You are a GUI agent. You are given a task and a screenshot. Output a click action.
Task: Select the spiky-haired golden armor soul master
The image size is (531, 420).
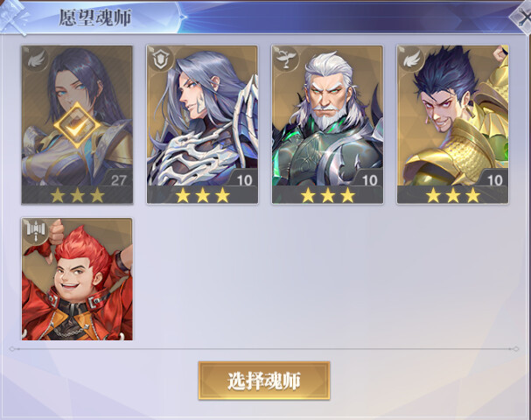pyautogui.click(x=453, y=124)
